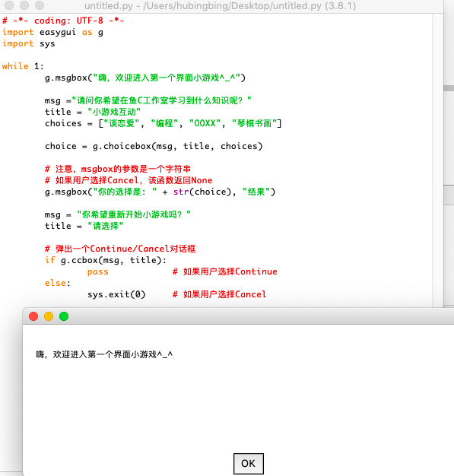Viewport: 454px width, 476px height.
Task: Click the '# -*- coding: UTF-8 -*-' comment line
Action: click(x=63, y=21)
